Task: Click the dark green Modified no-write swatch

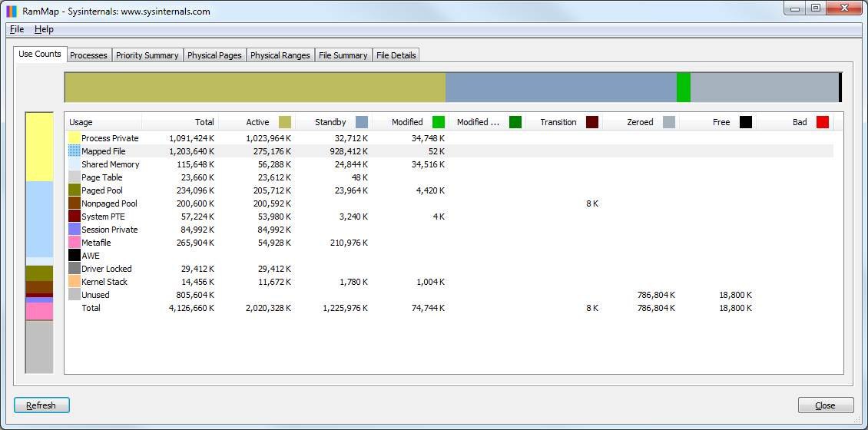Action: click(515, 122)
